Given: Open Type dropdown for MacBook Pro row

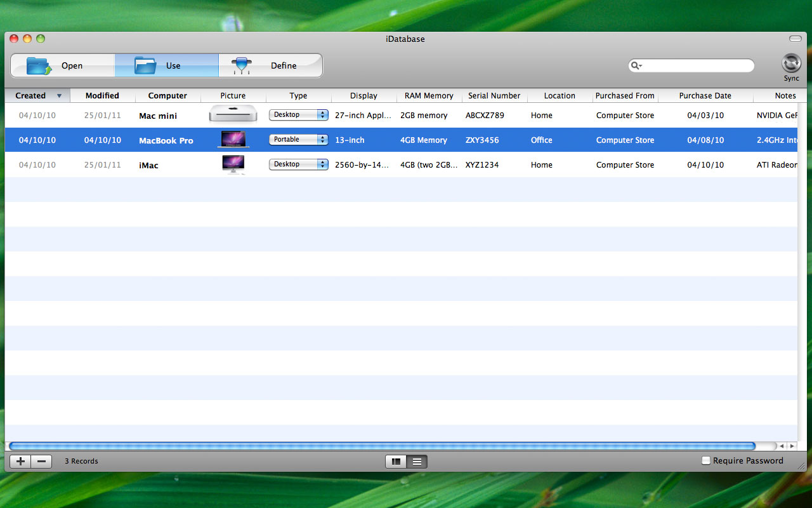Looking at the screenshot, I should click(298, 140).
